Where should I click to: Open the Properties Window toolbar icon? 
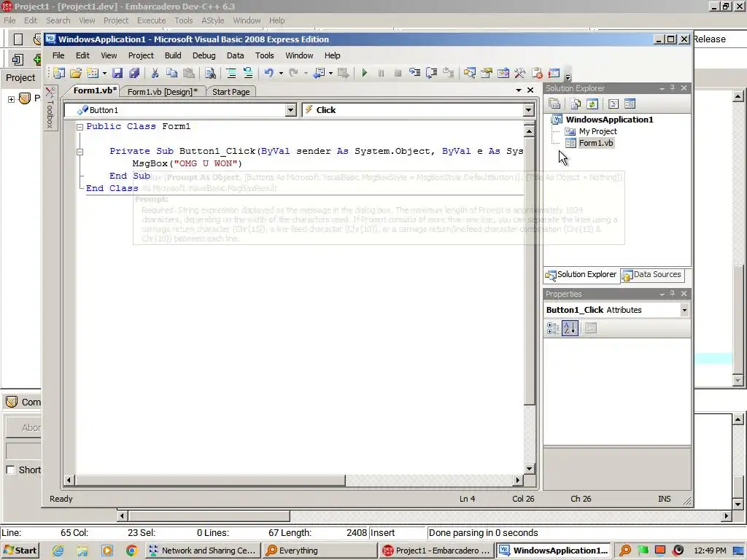click(x=487, y=73)
